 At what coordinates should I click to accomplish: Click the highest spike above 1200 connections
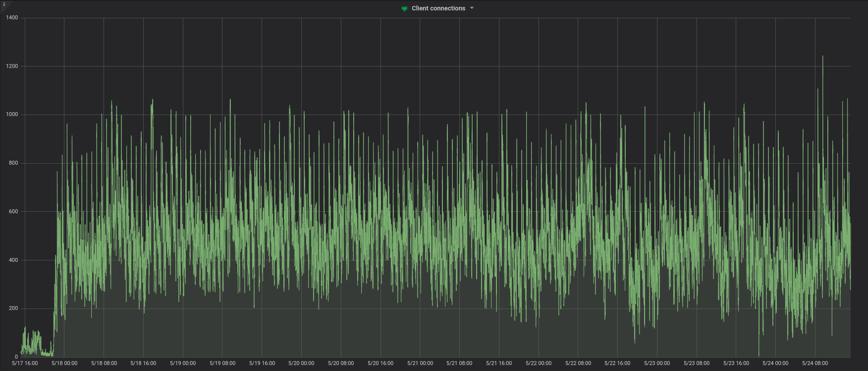point(823,57)
